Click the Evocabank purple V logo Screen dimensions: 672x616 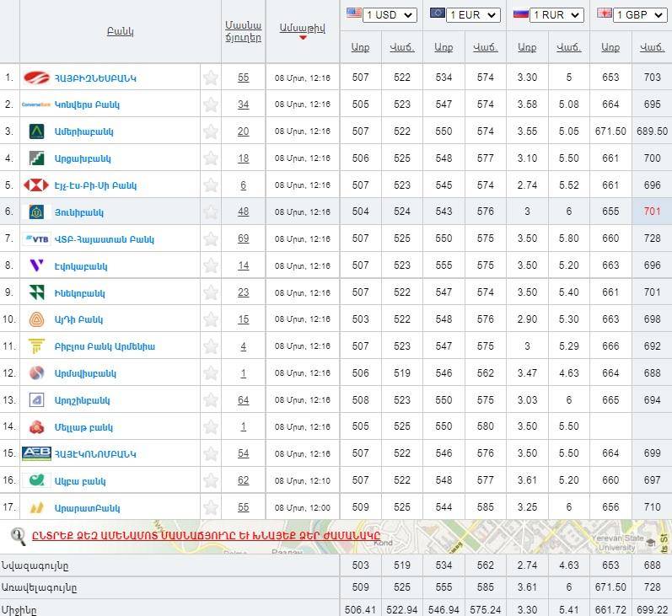(36, 266)
